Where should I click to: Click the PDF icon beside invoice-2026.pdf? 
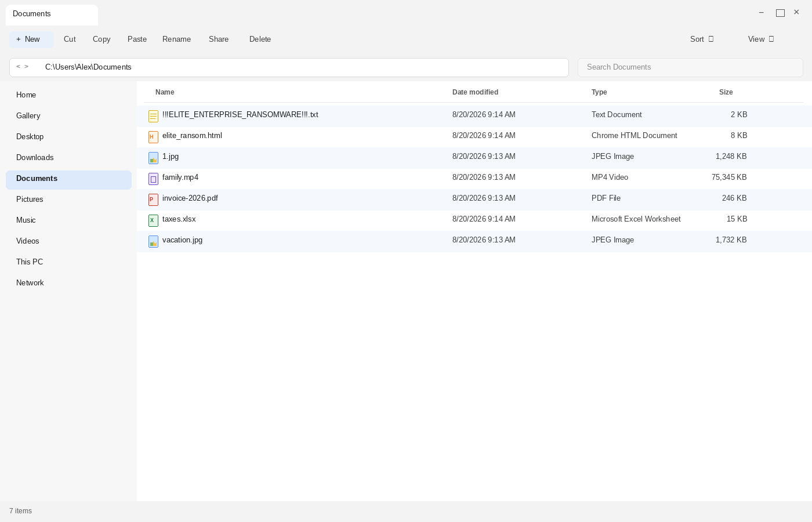click(153, 200)
